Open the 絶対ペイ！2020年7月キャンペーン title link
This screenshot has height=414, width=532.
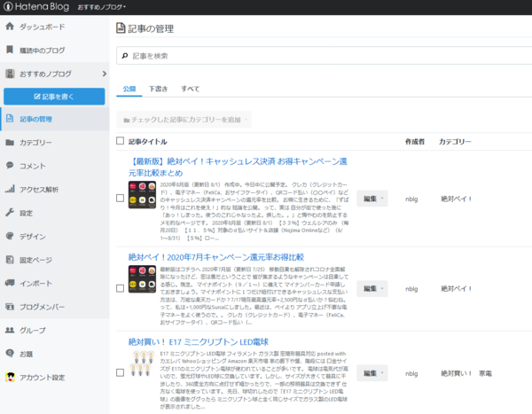pyautogui.click(x=216, y=257)
